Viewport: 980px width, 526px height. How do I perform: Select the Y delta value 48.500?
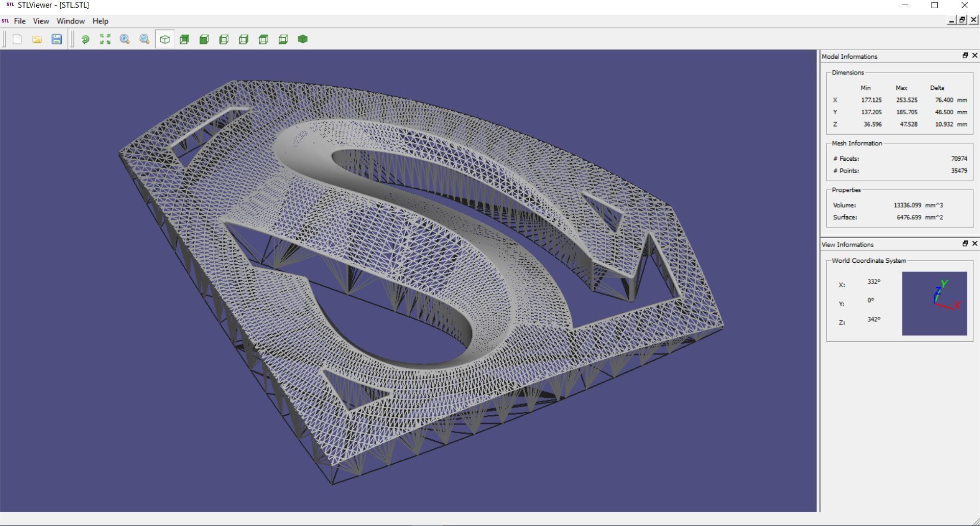click(x=944, y=112)
